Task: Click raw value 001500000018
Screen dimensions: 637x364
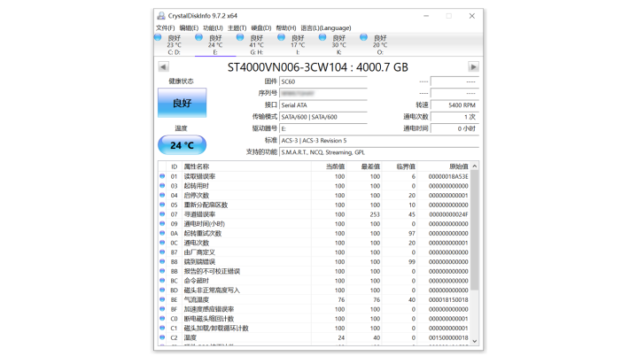Action: (448, 337)
